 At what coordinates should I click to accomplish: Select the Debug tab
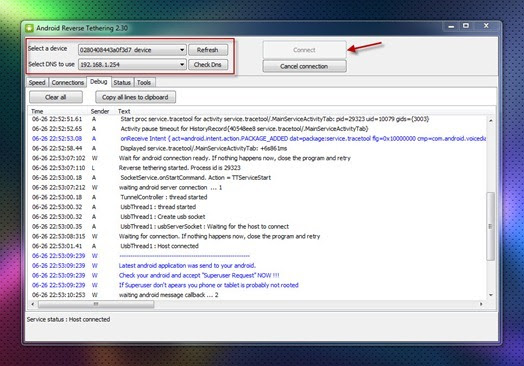[x=99, y=82]
